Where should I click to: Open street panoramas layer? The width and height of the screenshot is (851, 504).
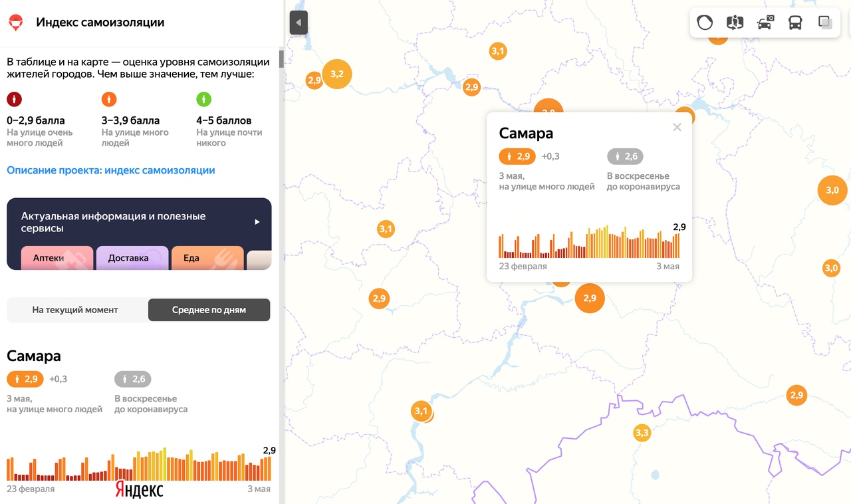coord(735,23)
